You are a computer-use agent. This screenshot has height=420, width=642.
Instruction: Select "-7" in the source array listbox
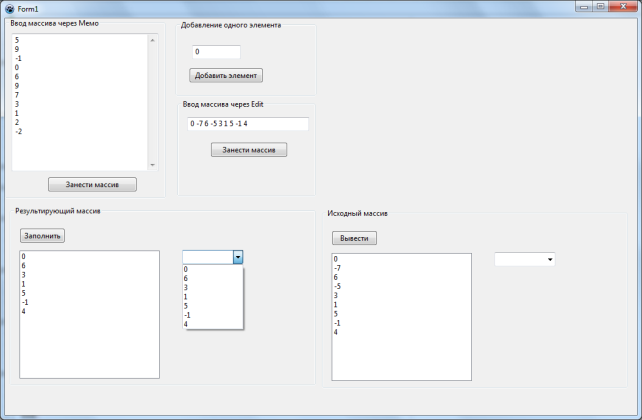click(x=401, y=268)
